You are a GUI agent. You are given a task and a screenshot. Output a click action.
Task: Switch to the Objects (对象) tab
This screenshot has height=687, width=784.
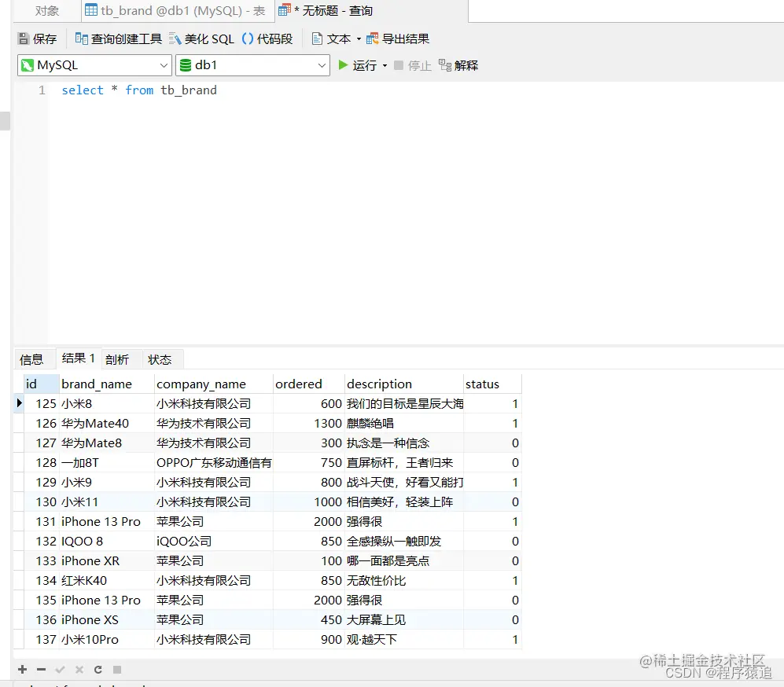(47, 11)
